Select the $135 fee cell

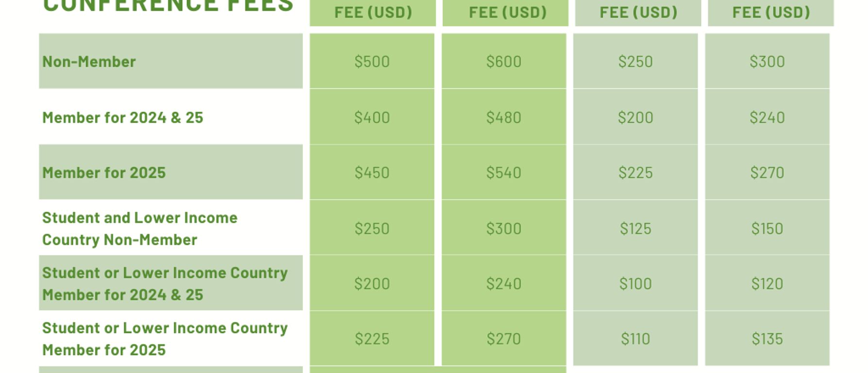tap(767, 339)
